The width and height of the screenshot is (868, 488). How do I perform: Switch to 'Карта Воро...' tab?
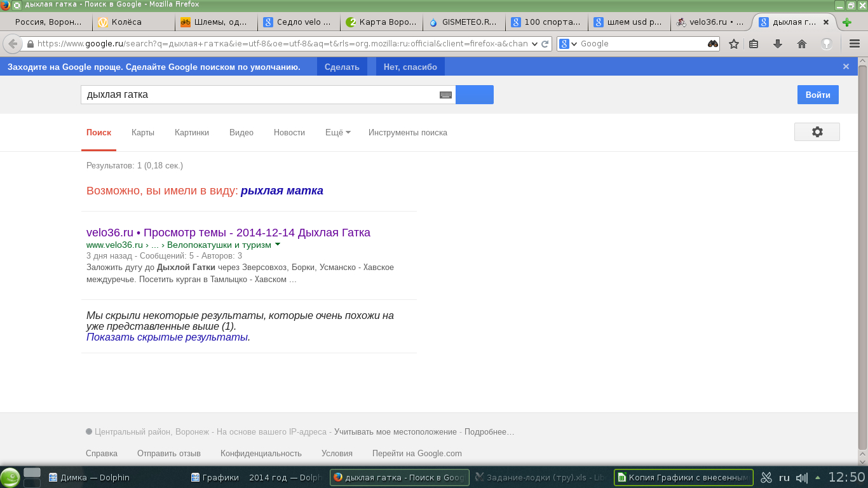[x=381, y=22]
